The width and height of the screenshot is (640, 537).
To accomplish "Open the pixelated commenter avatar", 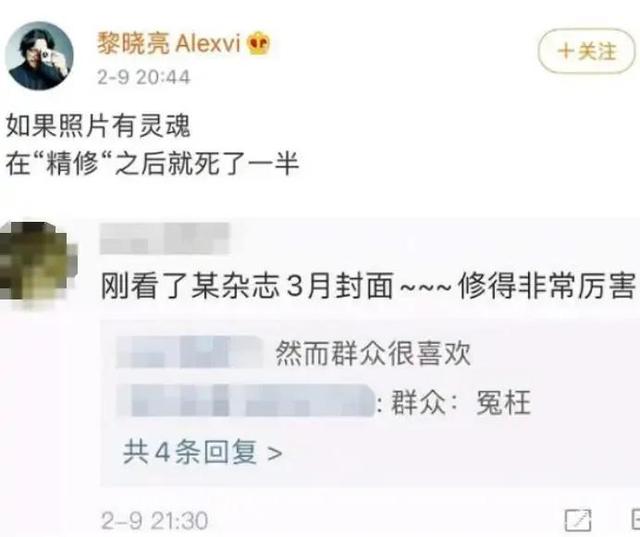I will coord(38,261).
